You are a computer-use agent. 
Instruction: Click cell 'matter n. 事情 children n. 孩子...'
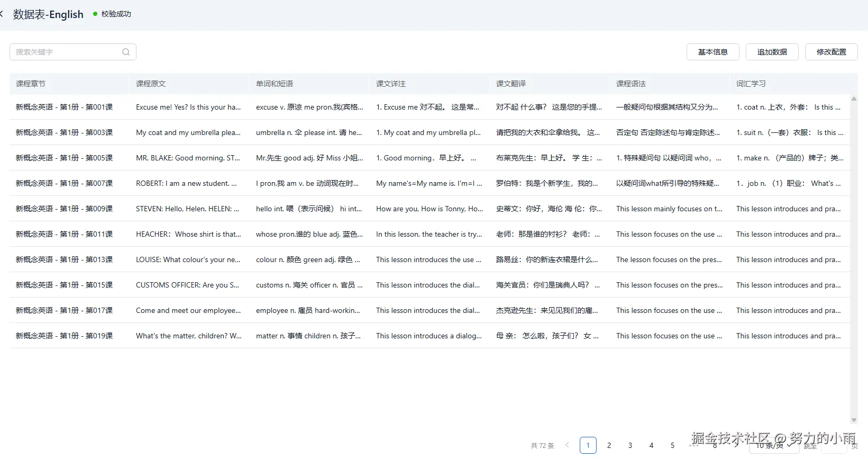point(308,336)
